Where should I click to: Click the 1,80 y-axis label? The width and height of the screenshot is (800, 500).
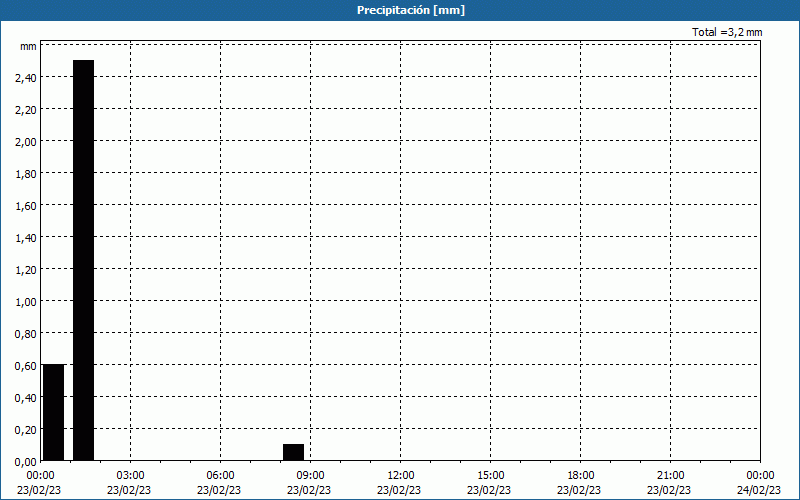click(26, 174)
